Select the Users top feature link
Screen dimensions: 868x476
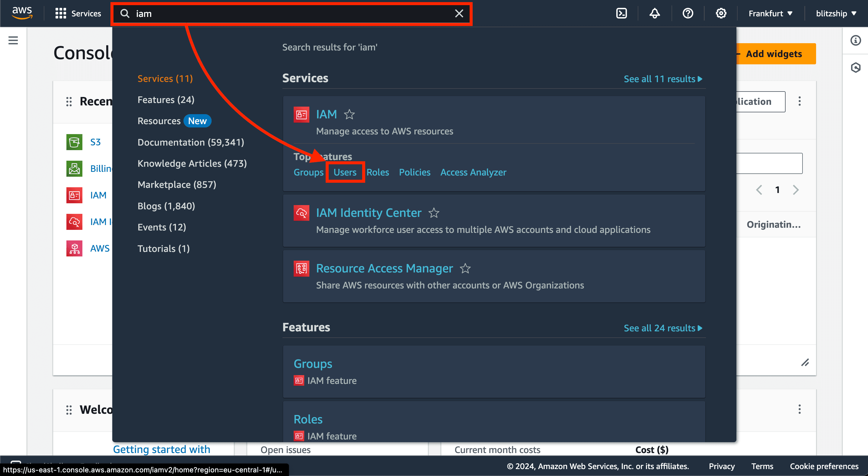coord(345,172)
